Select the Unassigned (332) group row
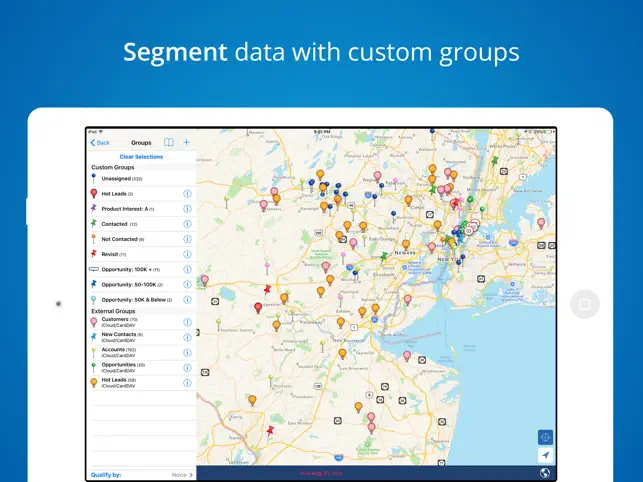The image size is (643, 482). coord(141,178)
